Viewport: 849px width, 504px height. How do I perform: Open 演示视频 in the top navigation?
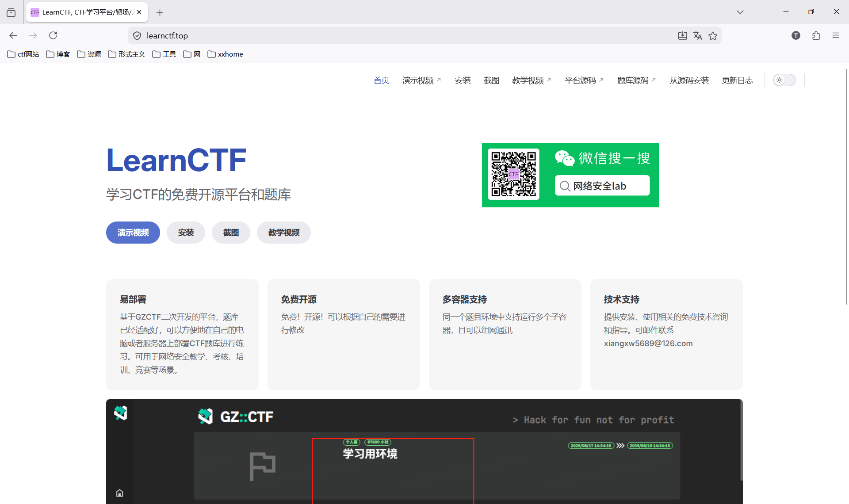coord(421,80)
